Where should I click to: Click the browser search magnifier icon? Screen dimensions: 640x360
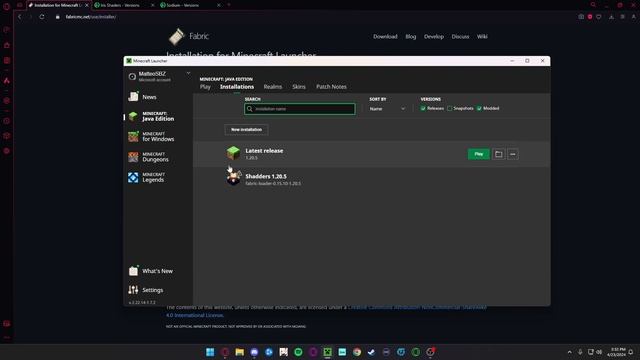[593, 5]
